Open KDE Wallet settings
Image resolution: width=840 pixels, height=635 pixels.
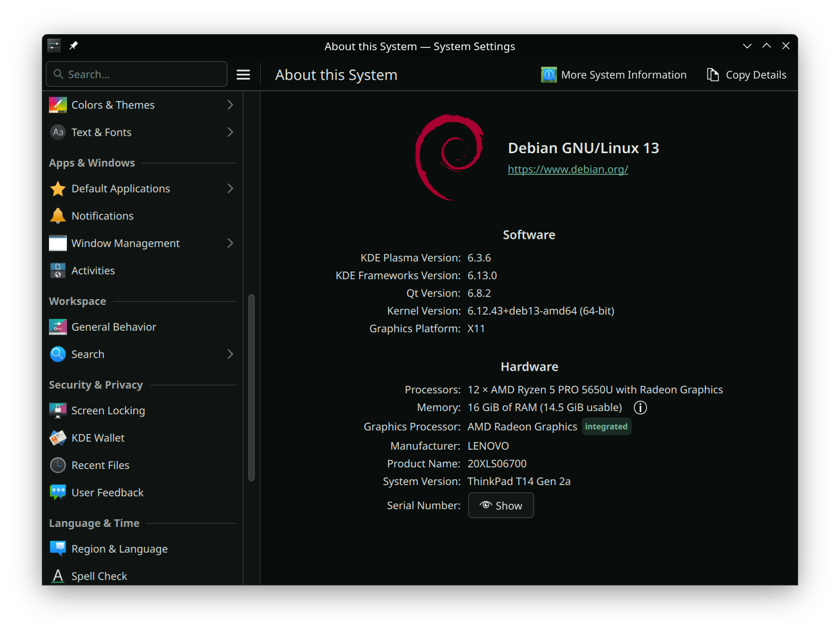click(142, 437)
